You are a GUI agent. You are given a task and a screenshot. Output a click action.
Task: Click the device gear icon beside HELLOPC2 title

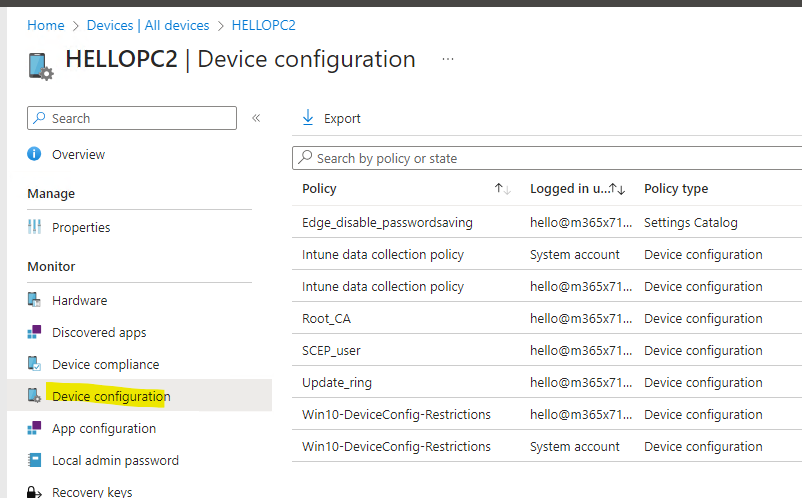pos(40,66)
